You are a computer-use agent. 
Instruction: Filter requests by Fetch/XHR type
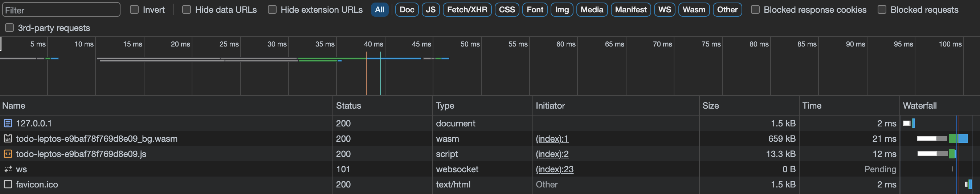(467, 9)
